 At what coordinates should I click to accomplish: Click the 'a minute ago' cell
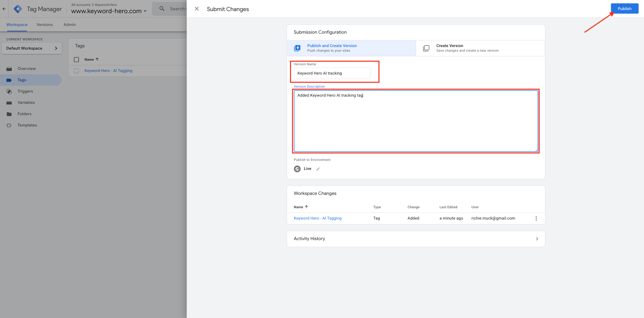451,218
